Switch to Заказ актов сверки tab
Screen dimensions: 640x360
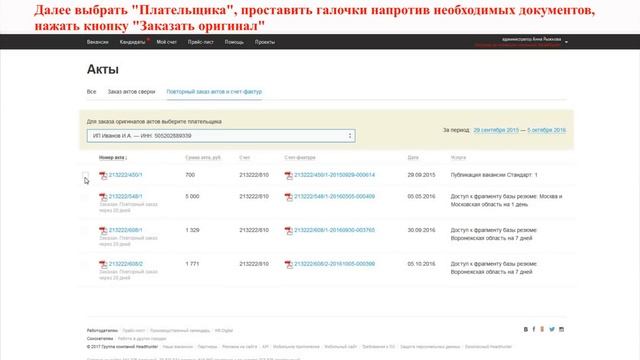click(x=131, y=92)
